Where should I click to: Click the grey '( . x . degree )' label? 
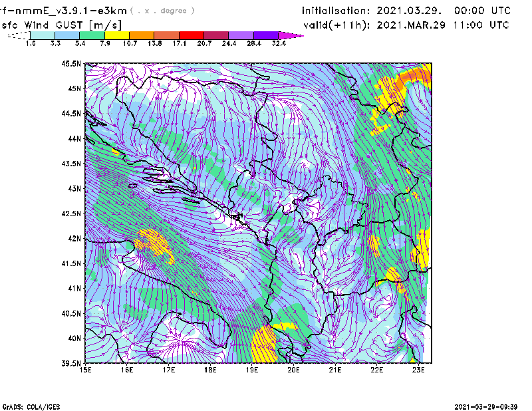[162, 11]
